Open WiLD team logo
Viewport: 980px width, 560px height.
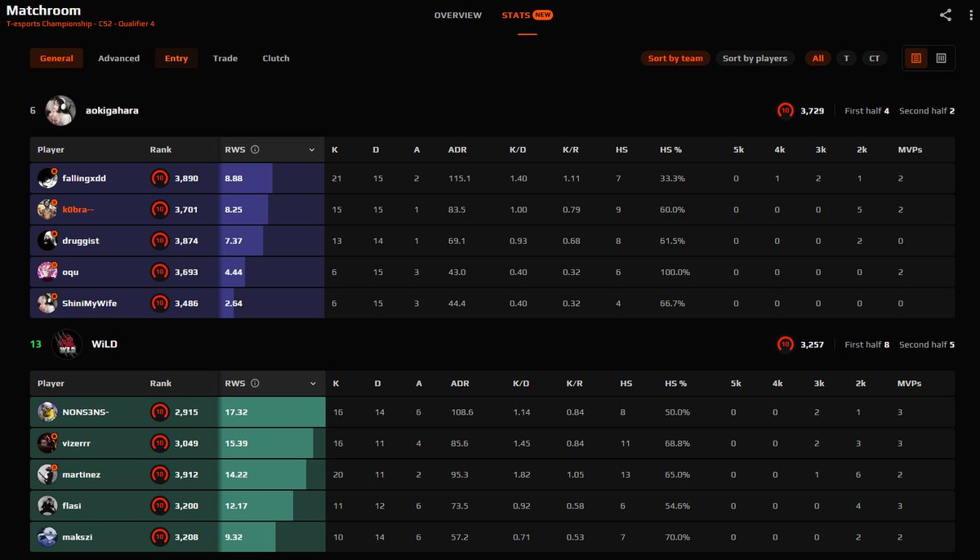click(67, 344)
